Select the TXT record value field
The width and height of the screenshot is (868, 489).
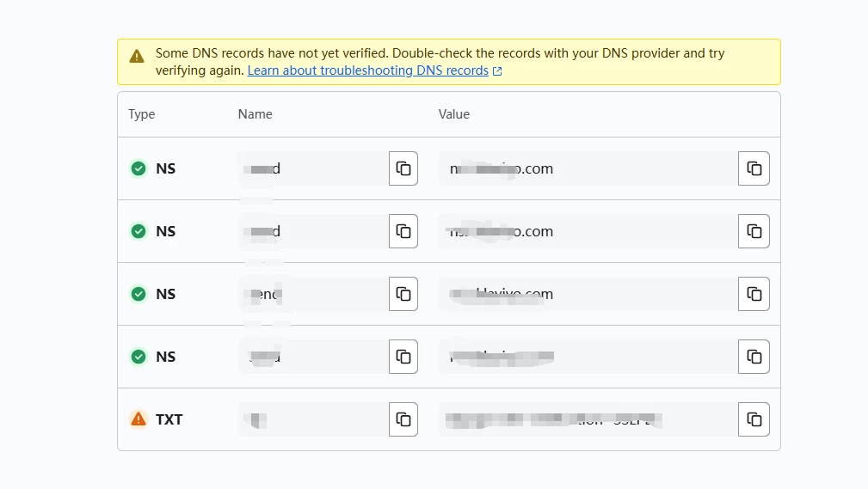[588, 419]
